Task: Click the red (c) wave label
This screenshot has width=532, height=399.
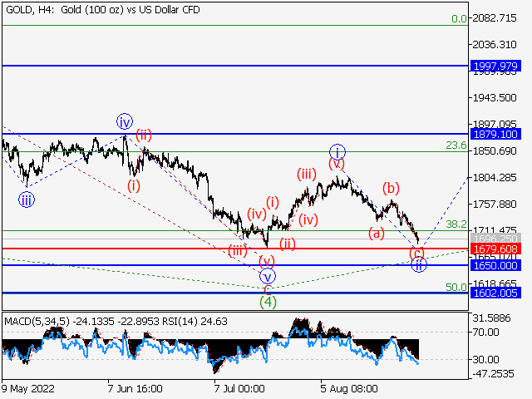Action: coord(416,253)
